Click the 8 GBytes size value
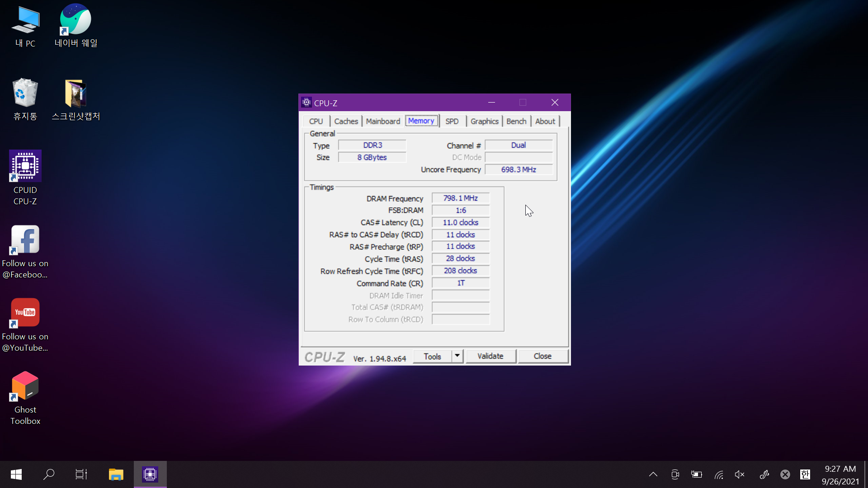868x488 pixels. pos(373,157)
